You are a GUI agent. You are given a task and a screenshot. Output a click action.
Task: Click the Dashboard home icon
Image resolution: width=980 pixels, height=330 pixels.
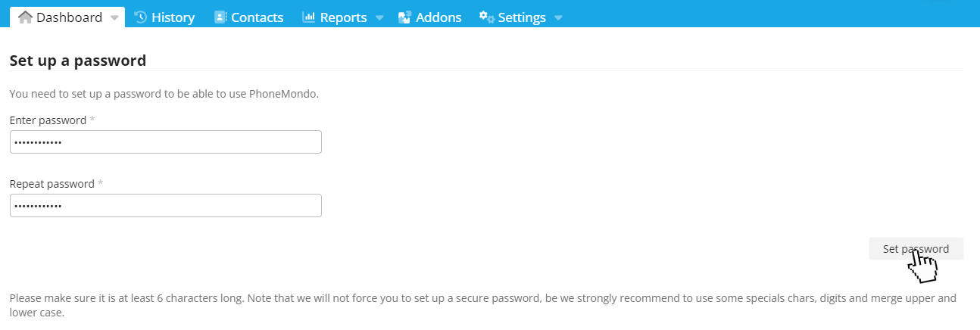(x=25, y=17)
